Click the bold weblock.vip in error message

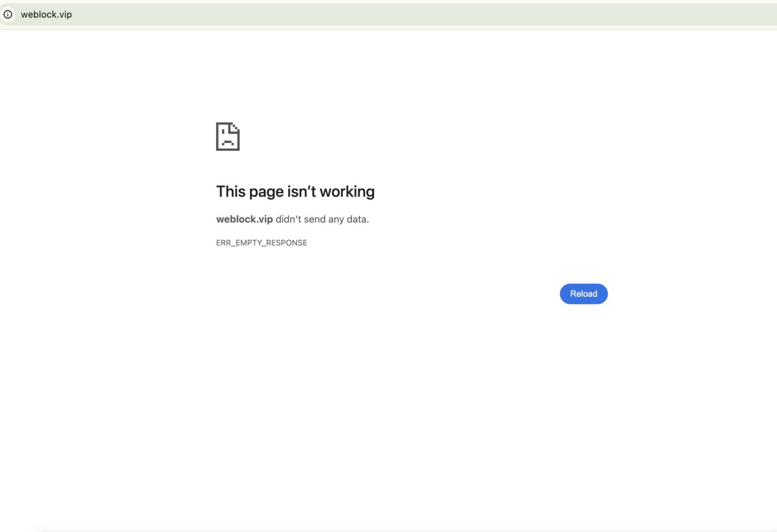(x=244, y=219)
